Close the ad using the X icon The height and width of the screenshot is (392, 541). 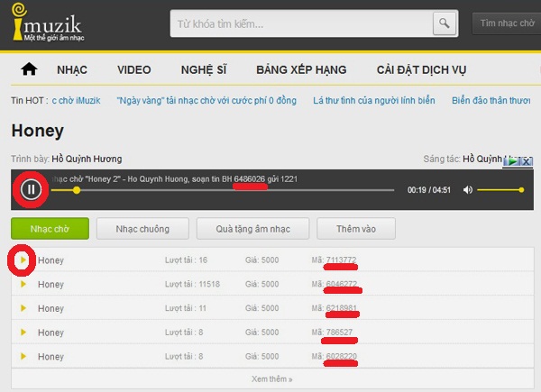tap(527, 161)
